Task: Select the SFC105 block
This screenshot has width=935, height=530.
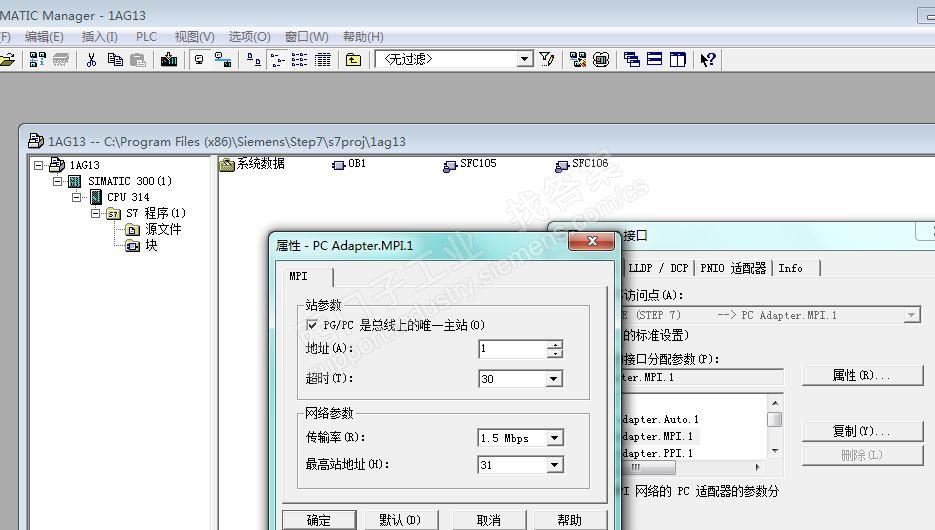Action: pyautogui.click(x=470, y=164)
